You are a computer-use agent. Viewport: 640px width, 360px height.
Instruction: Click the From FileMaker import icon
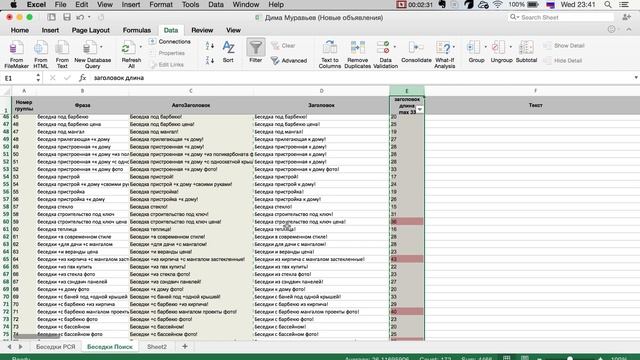tap(16, 48)
